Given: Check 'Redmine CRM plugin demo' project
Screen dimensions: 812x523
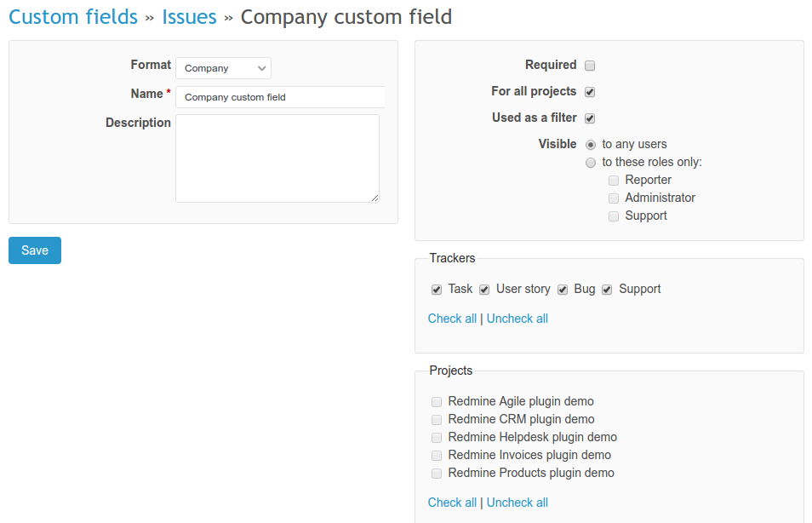Looking at the screenshot, I should (x=437, y=419).
